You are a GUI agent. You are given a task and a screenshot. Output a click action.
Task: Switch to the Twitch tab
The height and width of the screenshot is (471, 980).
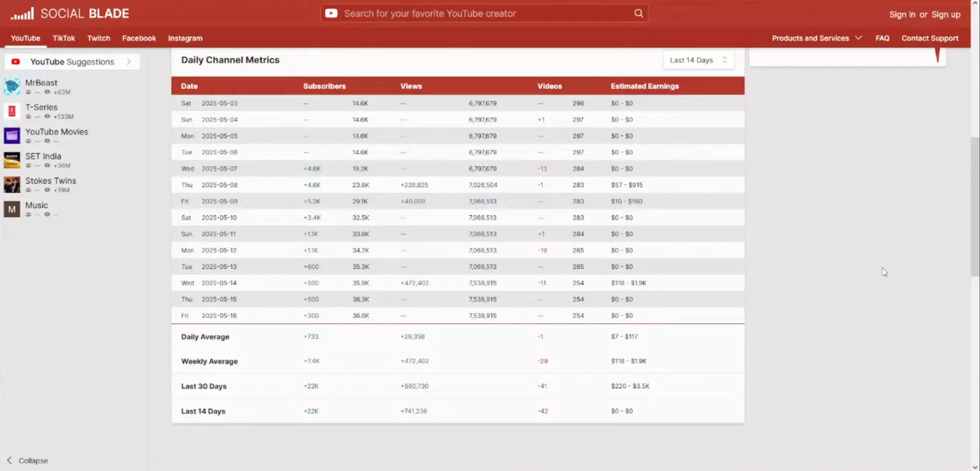(99, 38)
